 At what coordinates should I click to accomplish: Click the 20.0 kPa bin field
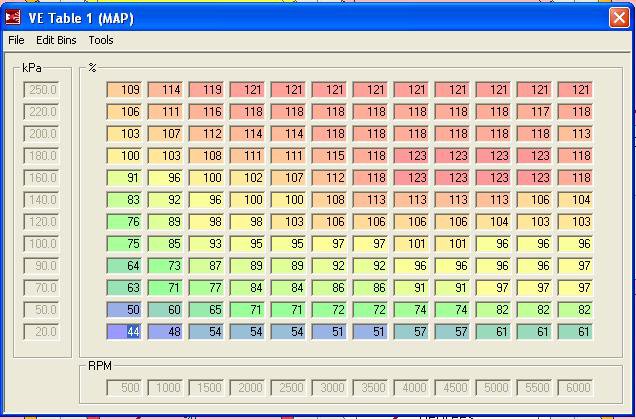coord(42,331)
